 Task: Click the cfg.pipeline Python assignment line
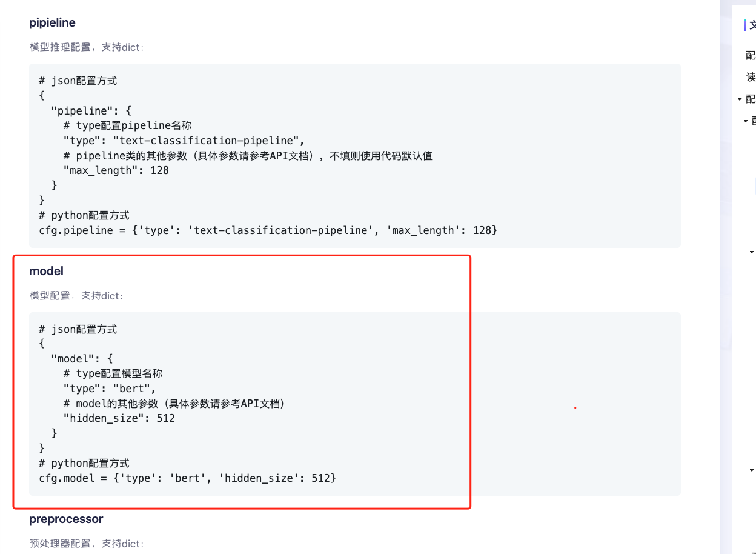(x=268, y=230)
